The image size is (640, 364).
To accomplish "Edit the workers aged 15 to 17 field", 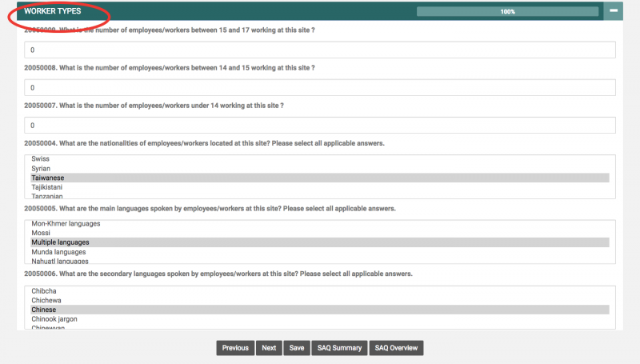I will click(320, 50).
